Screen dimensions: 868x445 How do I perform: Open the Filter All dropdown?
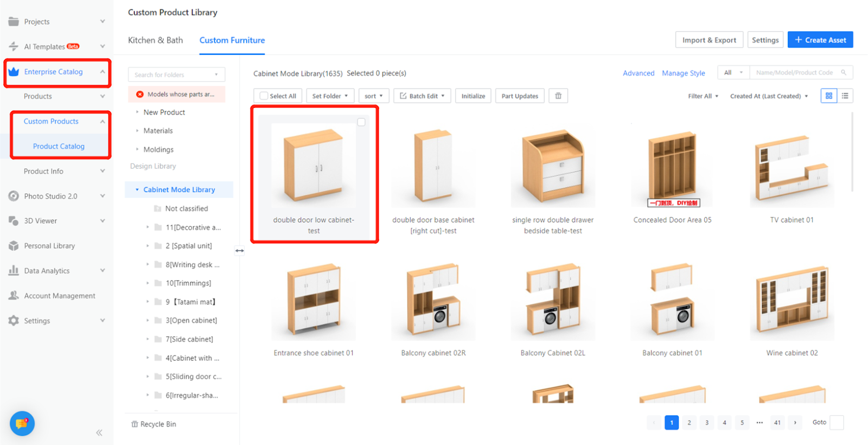[703, 96]
